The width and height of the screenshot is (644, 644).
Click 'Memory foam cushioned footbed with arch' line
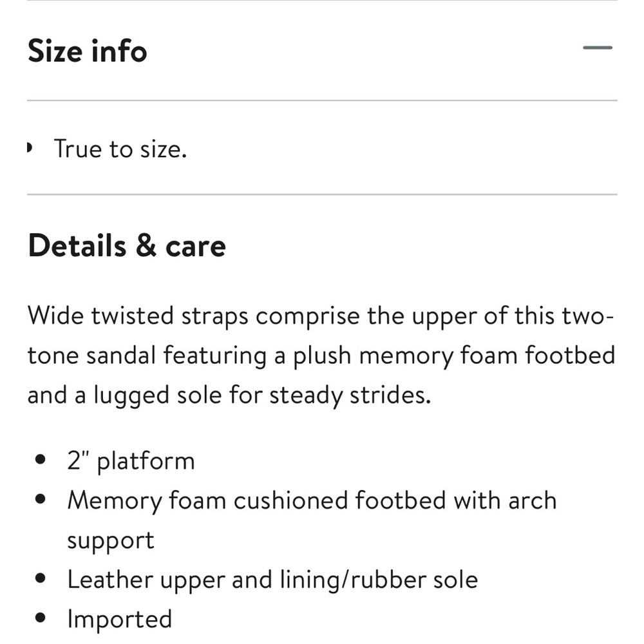[312, 500]
